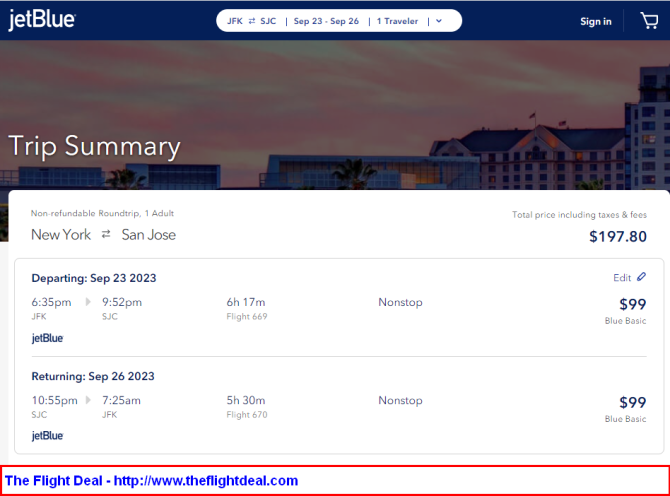Click Blue Basic under returning fare
The height and width of the screenshot is (496, 670).
[x=626, y=419]
